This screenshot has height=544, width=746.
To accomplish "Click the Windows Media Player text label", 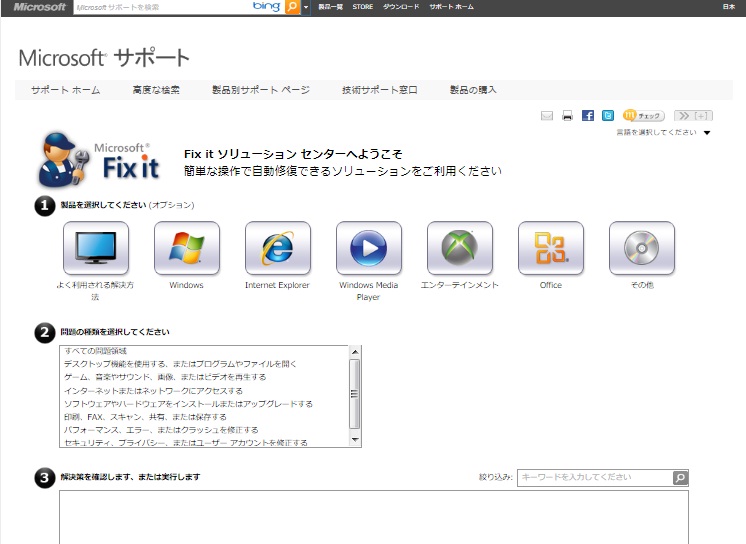I will coord(368,291).
